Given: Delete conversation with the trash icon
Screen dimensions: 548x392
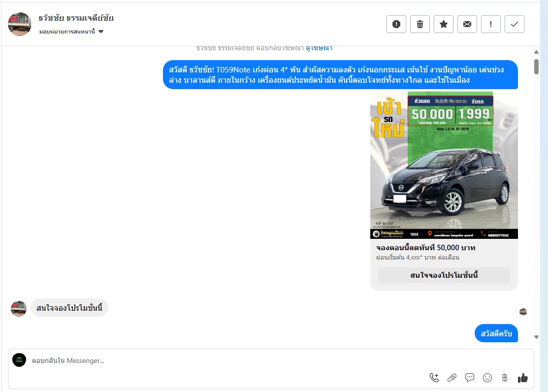Looking at the screenshot, I should click(419, 24).
